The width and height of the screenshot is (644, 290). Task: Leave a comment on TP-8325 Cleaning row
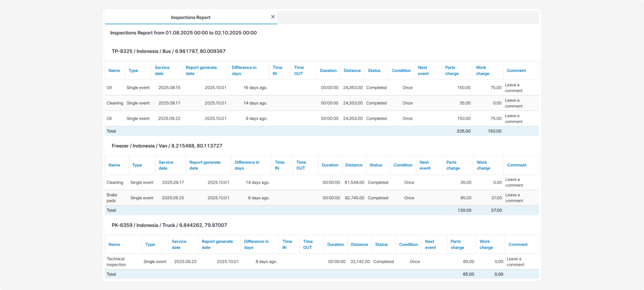coord(513,103)
